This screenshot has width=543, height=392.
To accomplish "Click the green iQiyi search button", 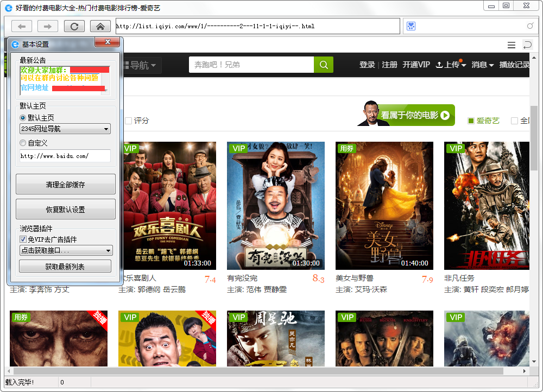I will 324,65.
